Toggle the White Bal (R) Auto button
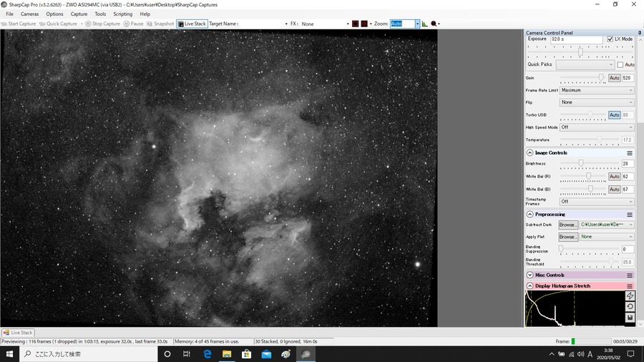Screen dimensions: 644x362 point(614,177)
